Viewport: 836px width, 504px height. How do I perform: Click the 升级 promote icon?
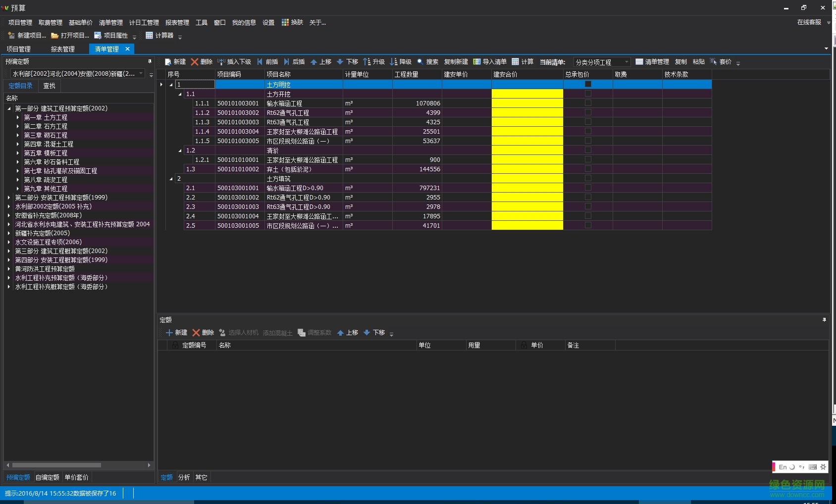click(367, 62)
